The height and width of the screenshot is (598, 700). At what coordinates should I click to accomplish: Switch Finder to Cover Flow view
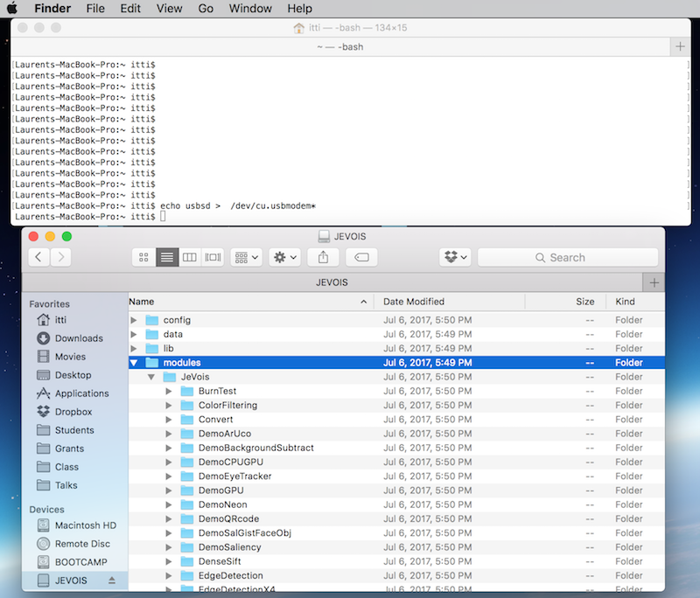point(213,257)
